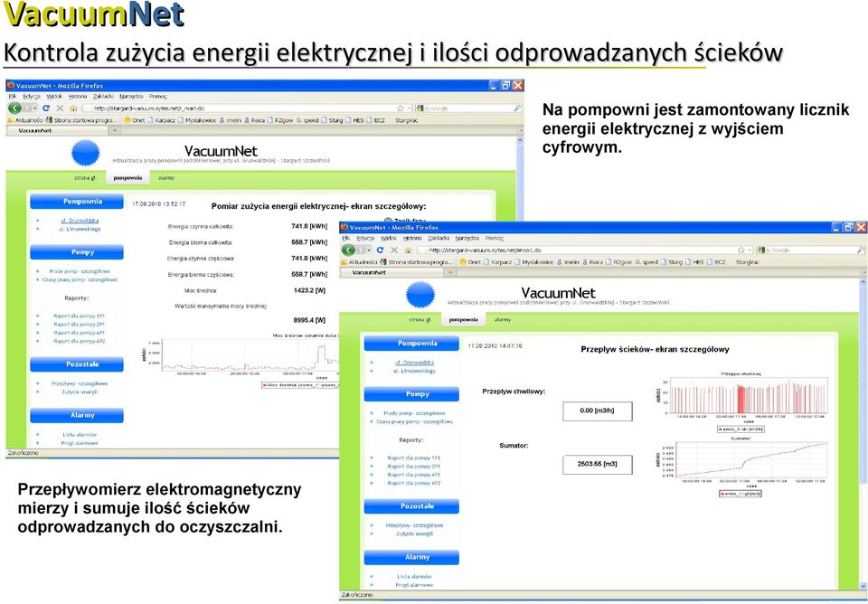Reload page in the energy Firefox window
Screen dimensions: 868x604
click(x=46, y=109)
